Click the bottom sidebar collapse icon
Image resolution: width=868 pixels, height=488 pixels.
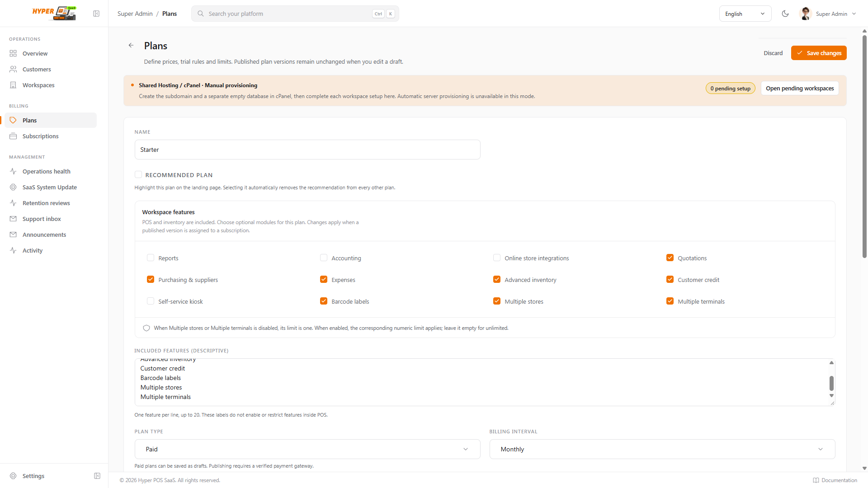point(97,476)
